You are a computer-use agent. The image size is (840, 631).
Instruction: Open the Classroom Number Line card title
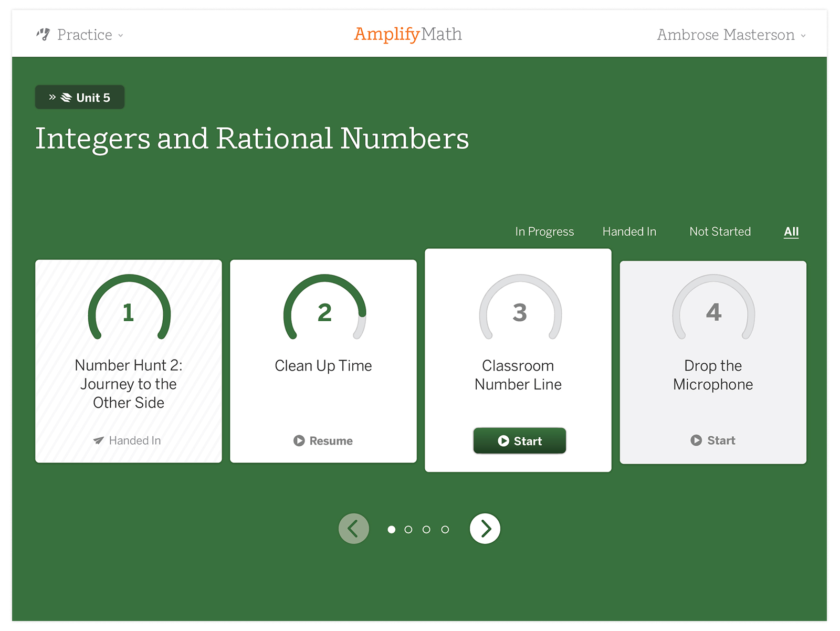(518, 375)
